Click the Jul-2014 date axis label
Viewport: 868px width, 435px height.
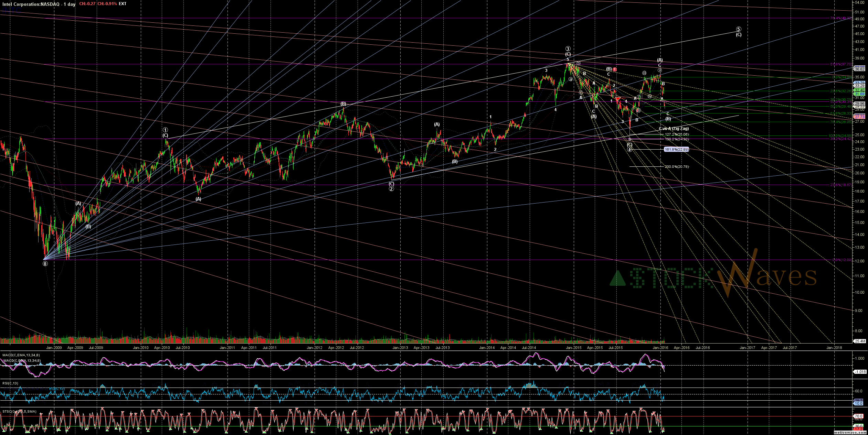click(x=529, y=348)
